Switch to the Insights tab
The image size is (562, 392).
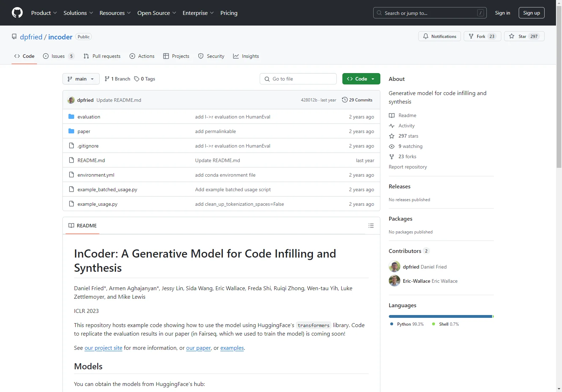246,56
